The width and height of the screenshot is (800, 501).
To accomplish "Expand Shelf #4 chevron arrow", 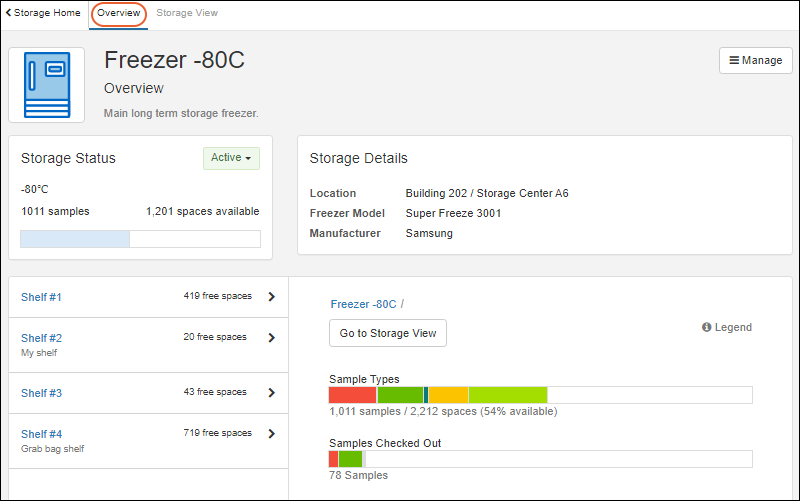I will click(271, 434).
